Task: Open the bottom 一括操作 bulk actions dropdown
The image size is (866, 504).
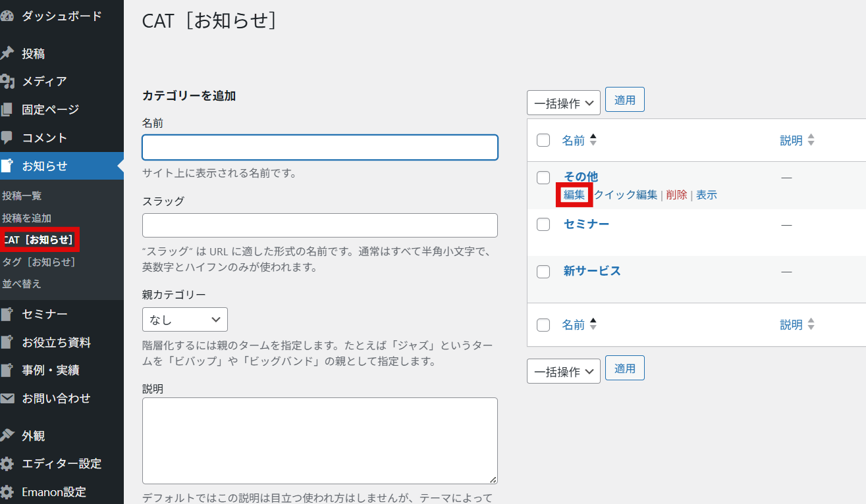Action: pyautogui.click(x=563, y=372)
